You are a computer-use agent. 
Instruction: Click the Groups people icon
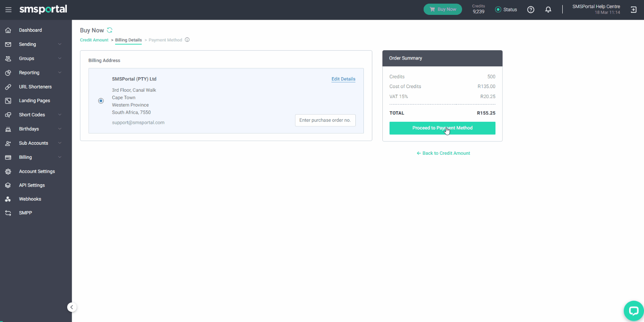pyautogui.click(x=8, y=59)
